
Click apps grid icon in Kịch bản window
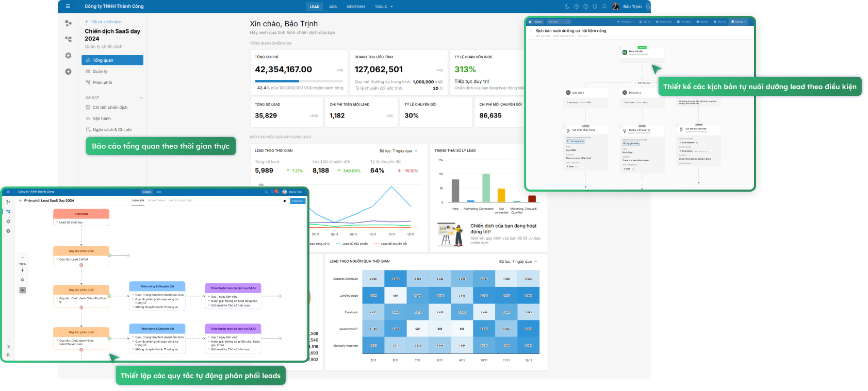coord(530,22)
